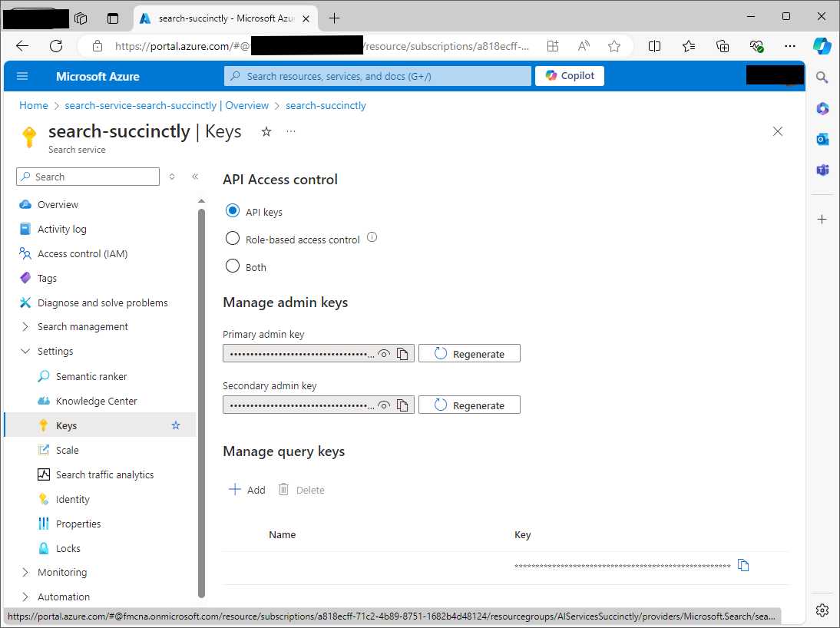Open Semantic ranker settings
Screen dimensions: 840x628
tap(91, 377)
